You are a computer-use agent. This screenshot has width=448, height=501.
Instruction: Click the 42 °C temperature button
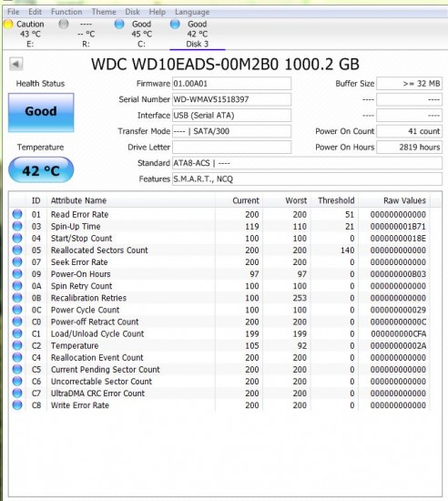(41, 170)
